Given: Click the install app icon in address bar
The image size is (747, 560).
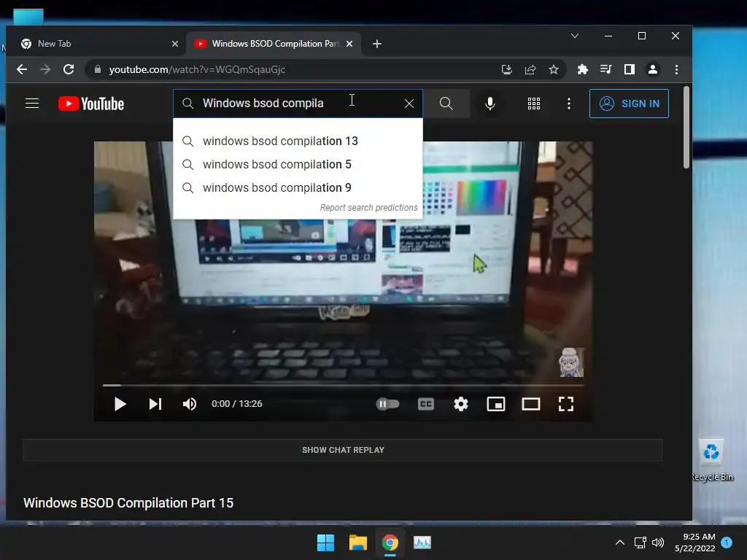Looking at the screenshot, I should click(507, 69).
